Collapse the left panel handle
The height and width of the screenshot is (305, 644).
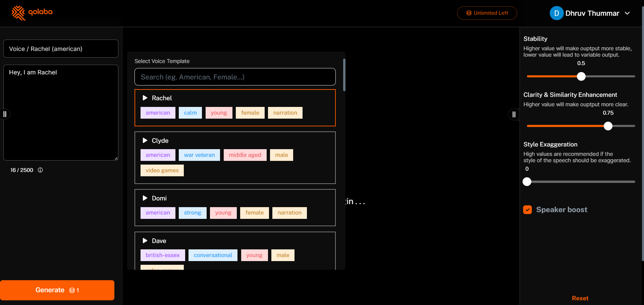click(5, 114)
